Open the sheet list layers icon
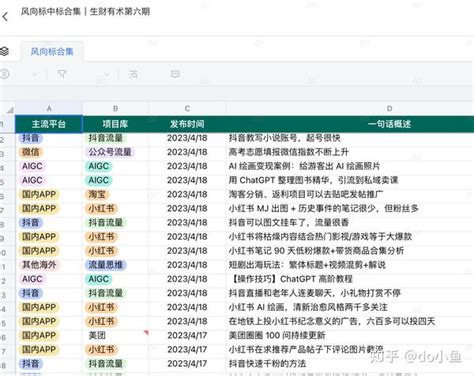This screenshot has height=376, width=474. [4, 51]
